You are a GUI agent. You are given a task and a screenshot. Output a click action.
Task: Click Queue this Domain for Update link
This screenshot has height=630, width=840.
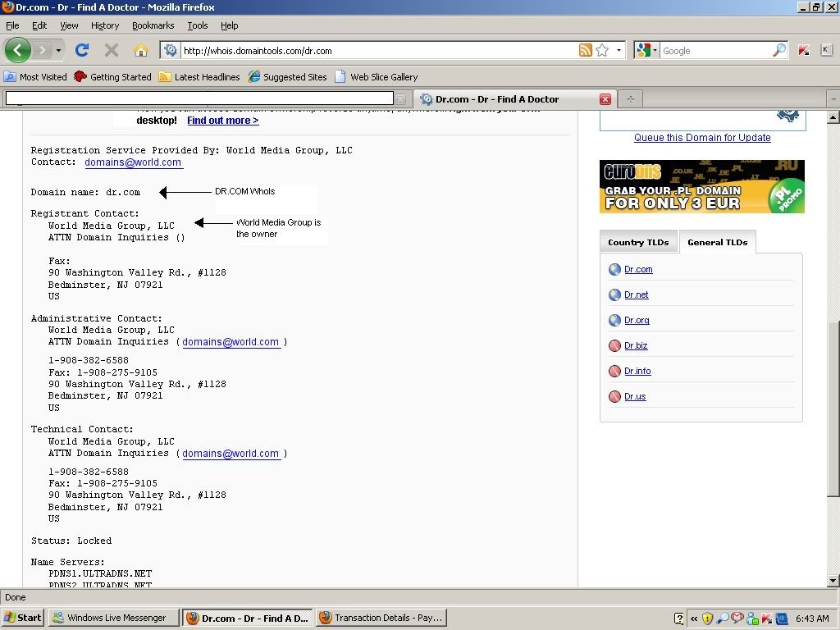702,138
